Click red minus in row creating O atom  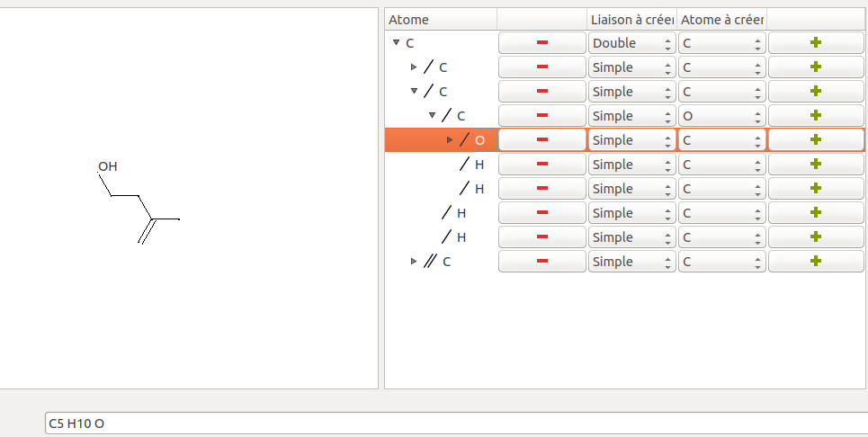pos(541,116)
